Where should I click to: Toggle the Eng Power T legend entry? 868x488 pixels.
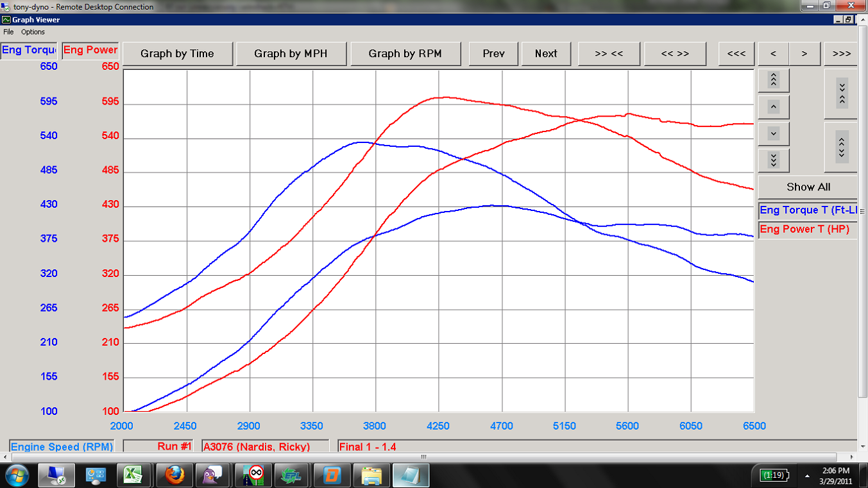click(x=807, y=230)
